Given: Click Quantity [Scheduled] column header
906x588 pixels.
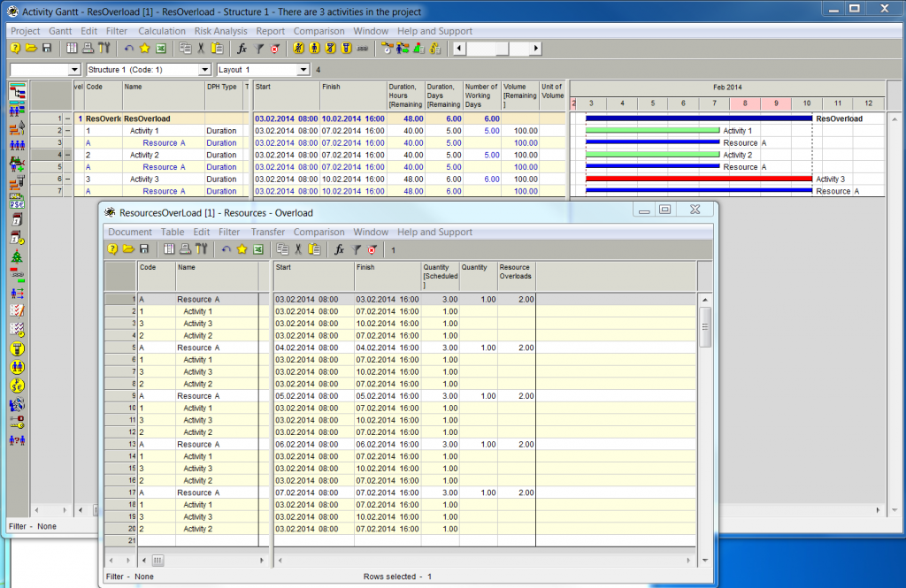Looking at the screenshot, I should (x=441, y=276).
